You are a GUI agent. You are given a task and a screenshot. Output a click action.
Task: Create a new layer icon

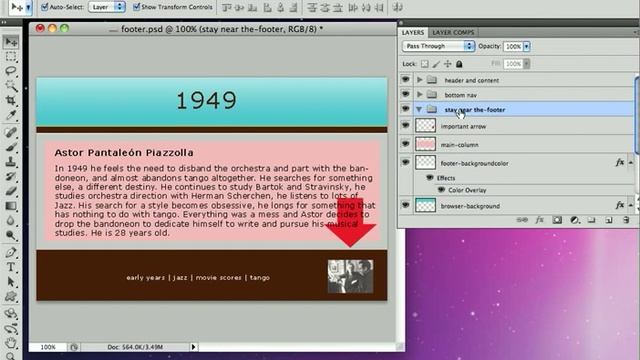[x=609, y=220]
